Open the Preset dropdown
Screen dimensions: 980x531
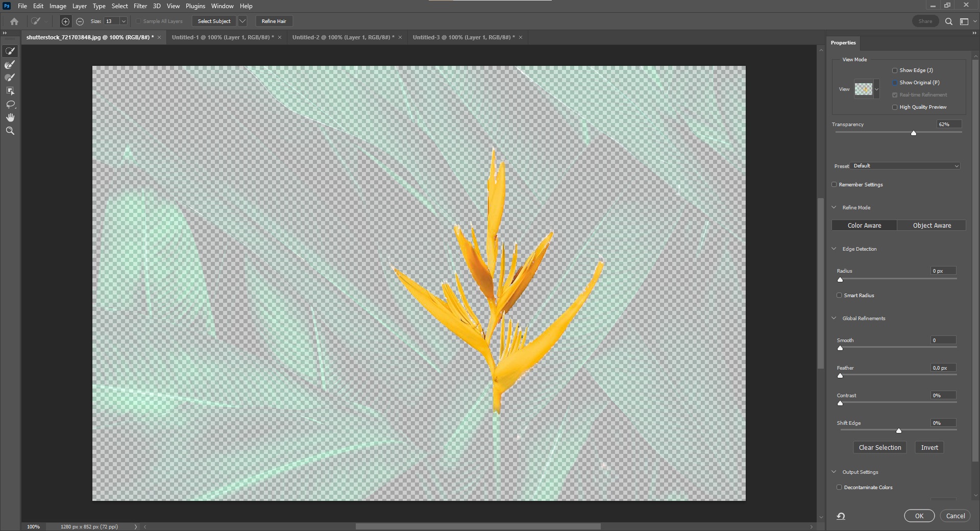pyautogui.click(x=906, y=166)
